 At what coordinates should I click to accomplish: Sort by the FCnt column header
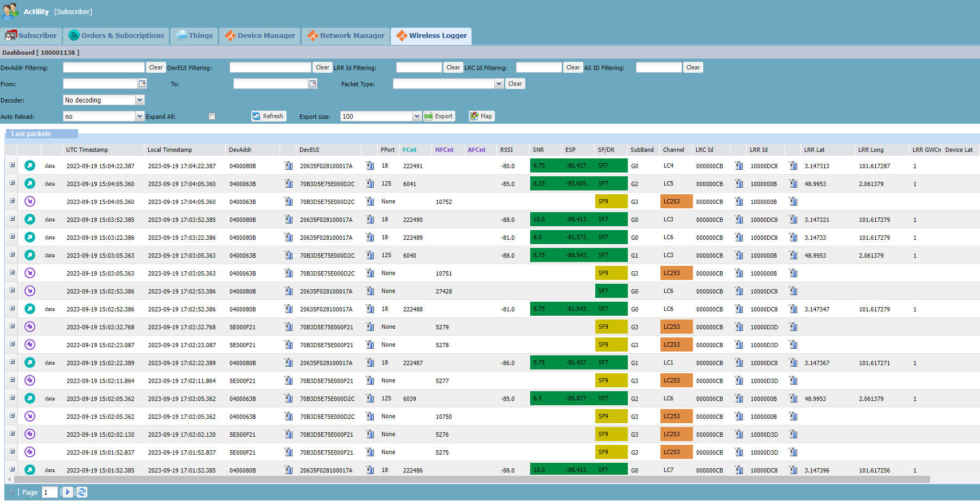[410, 150]
